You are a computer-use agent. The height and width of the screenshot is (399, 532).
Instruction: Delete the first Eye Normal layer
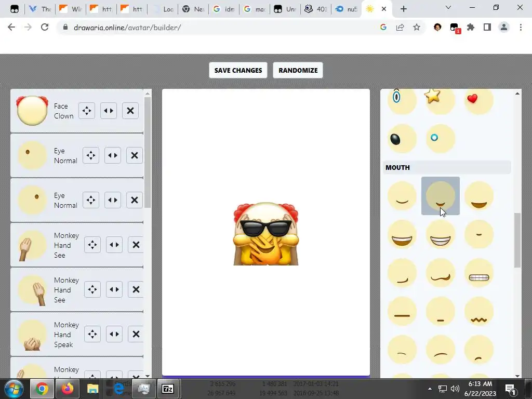(x=135, y=155)
